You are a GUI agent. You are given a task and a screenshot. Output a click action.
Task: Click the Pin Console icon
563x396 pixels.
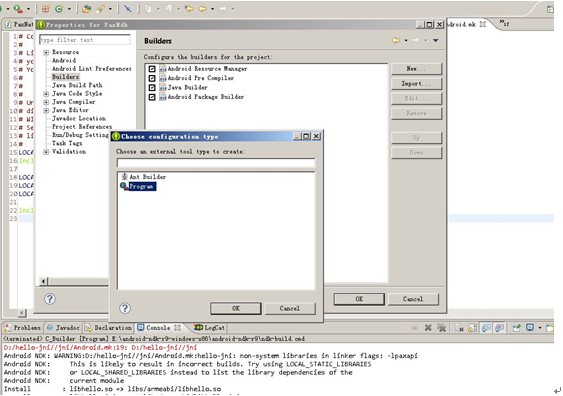(x=517, y=327)
